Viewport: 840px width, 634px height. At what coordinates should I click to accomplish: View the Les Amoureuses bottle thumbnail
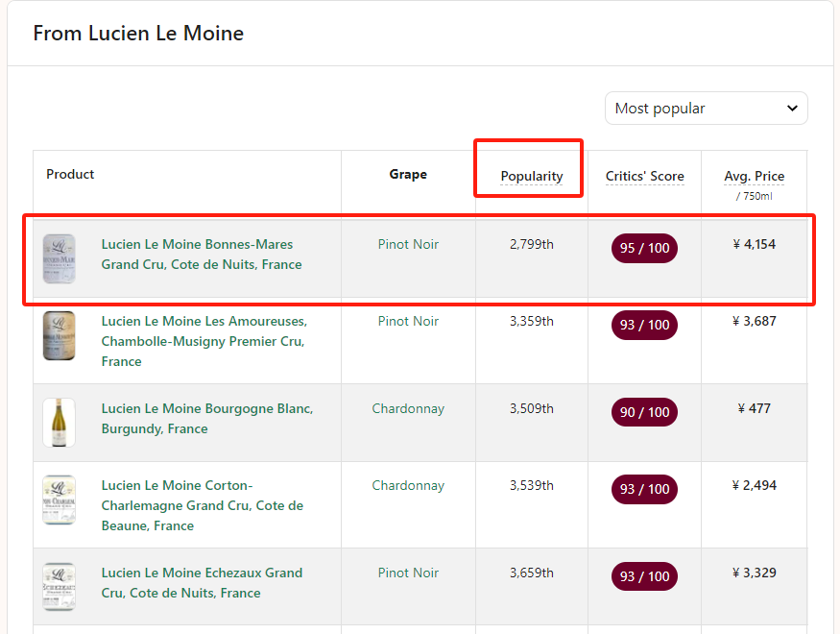[59, 335]
